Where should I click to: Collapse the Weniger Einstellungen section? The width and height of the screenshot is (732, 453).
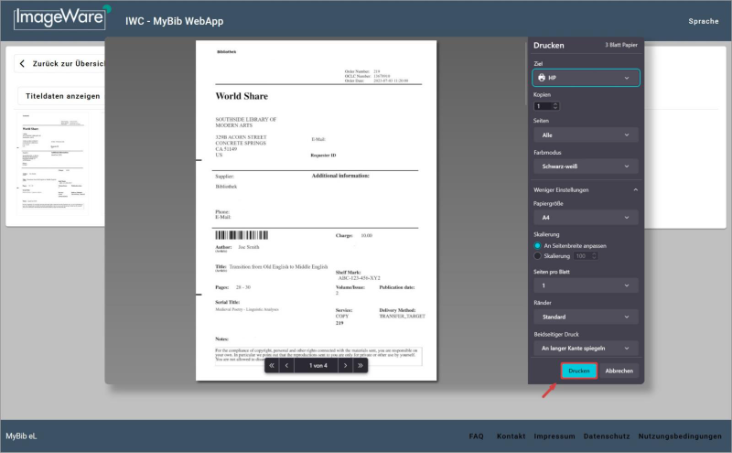[x=634, y=190]
